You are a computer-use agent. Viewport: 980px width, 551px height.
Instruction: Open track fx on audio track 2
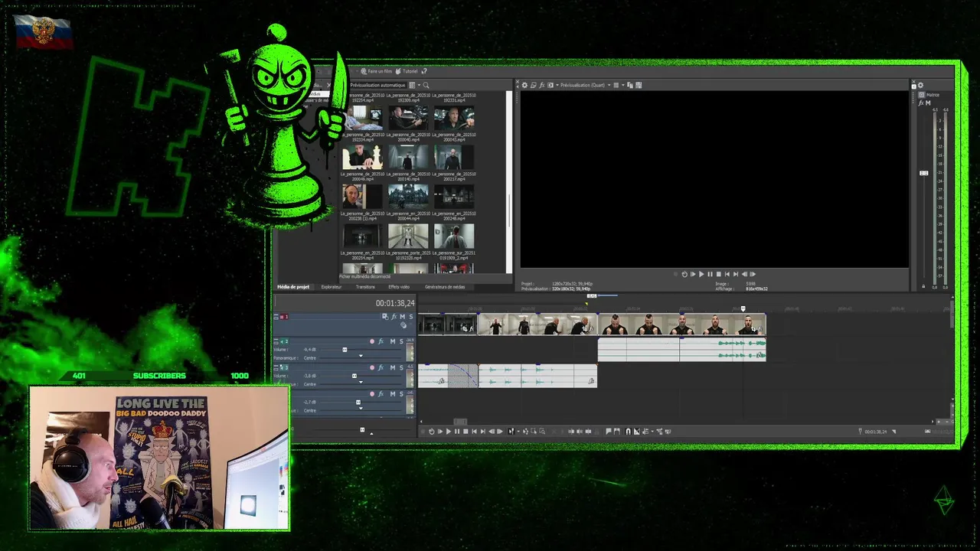[x=381, y=341]
